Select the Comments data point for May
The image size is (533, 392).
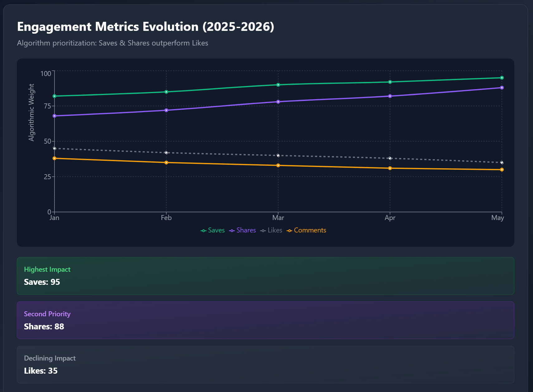pos(502,170)
